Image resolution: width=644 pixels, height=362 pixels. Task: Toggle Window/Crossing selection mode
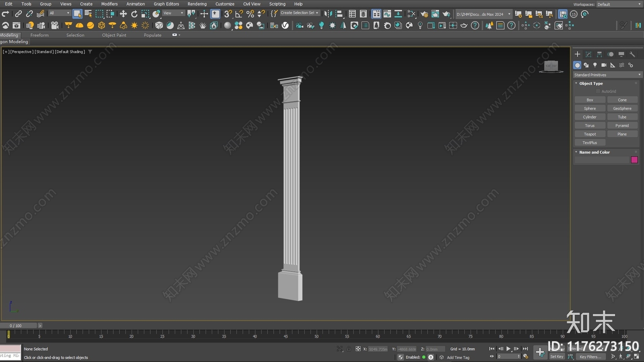tap(110, 14)
